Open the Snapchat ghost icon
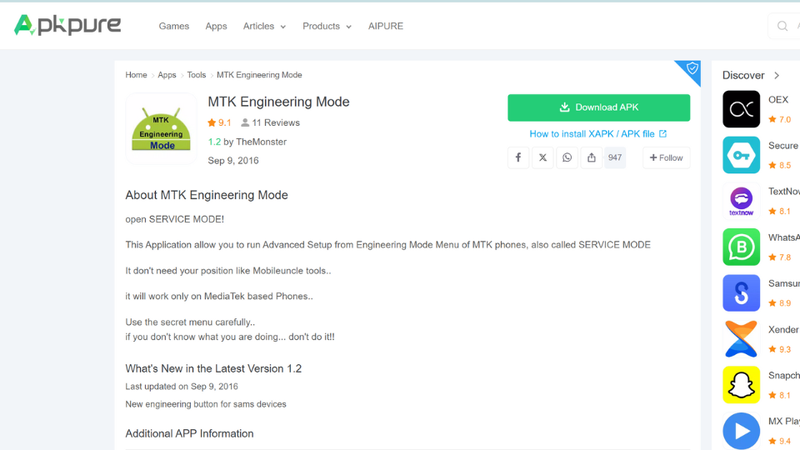Screen dimensions: 800x450 pyautogui.click(x=741, y=385)
